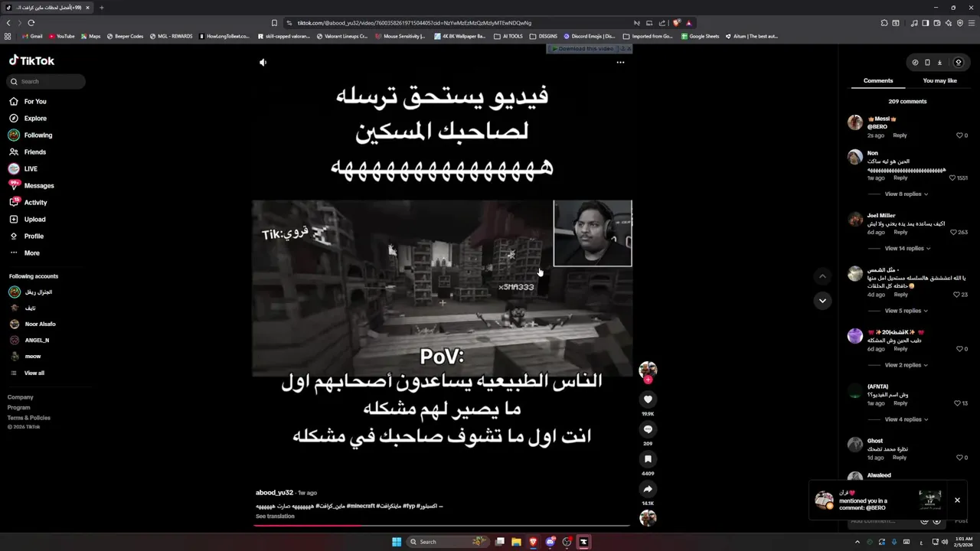Mute the video with speaker icon

pyautogui.click(x=263, y=63)
